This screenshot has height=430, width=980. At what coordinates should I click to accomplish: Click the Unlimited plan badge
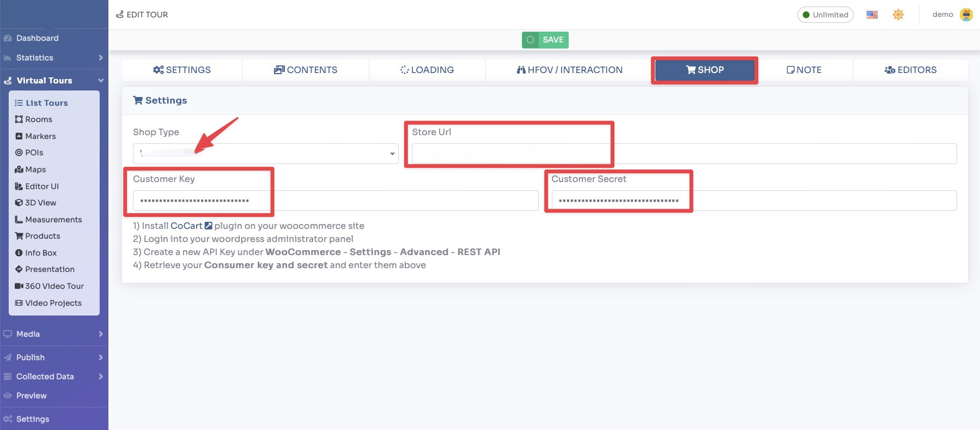coord(825,15)
